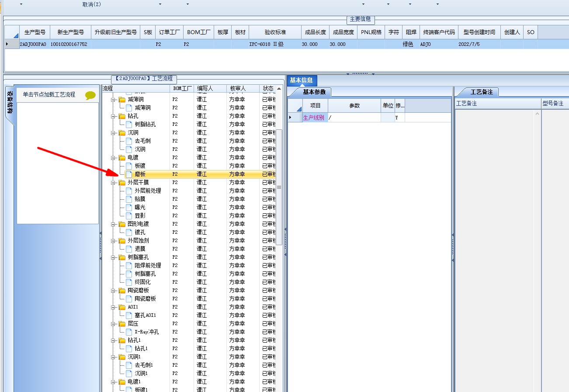Collapse the 电镀1 folder node
Viewport: 569px width, 392px height.
[x=113, y=382]
